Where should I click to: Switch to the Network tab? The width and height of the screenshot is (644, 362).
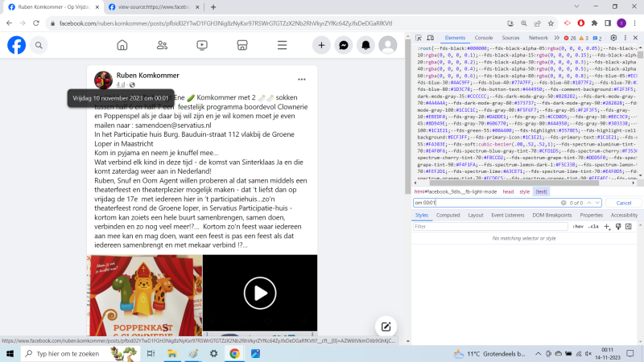click(x=538, y=38)
